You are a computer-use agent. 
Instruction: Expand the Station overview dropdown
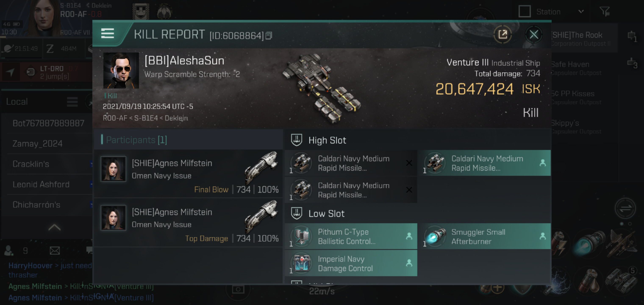581,11
